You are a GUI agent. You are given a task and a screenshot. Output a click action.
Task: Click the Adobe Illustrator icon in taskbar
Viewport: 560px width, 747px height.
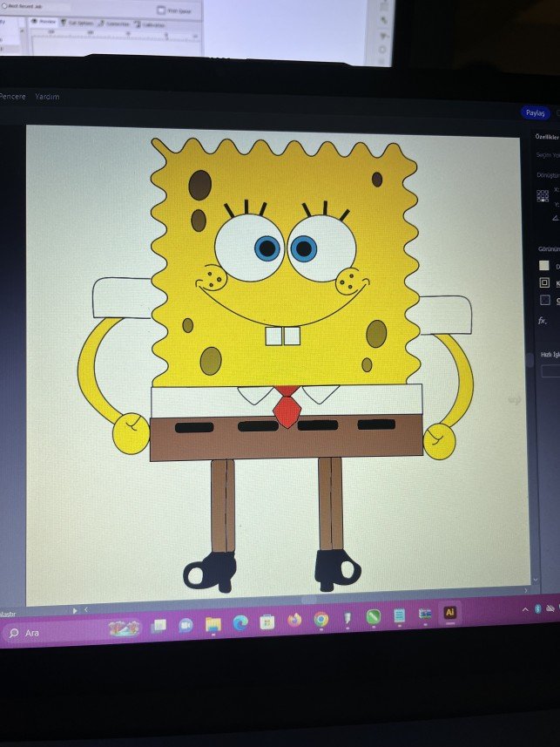pyautogui.click(x=450, y=613)
